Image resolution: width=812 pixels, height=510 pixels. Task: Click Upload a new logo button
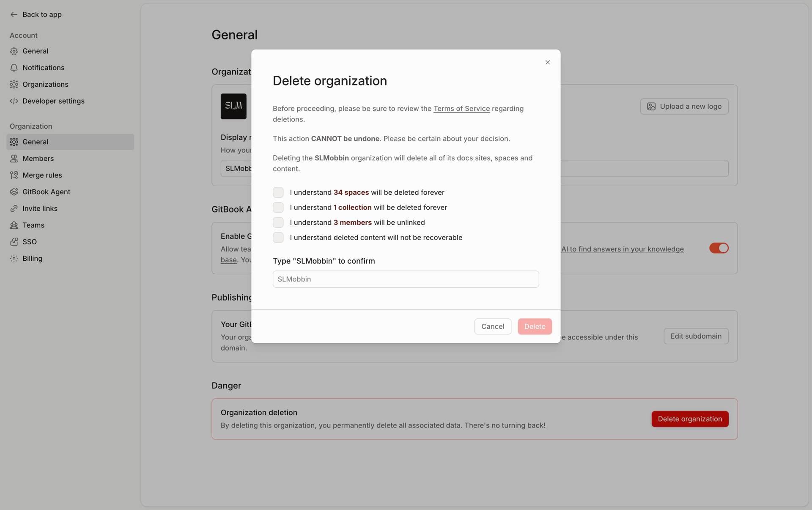click(684, 107)
